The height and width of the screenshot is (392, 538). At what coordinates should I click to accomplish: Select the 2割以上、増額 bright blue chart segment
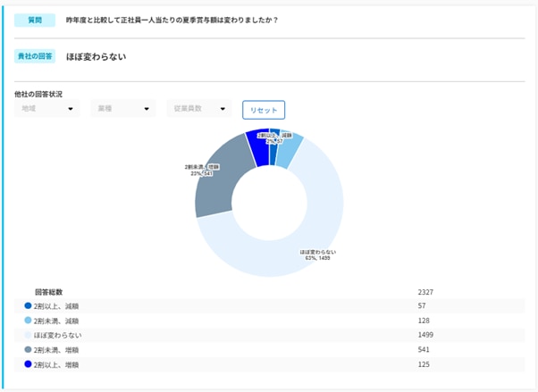[x=260, y=147]
